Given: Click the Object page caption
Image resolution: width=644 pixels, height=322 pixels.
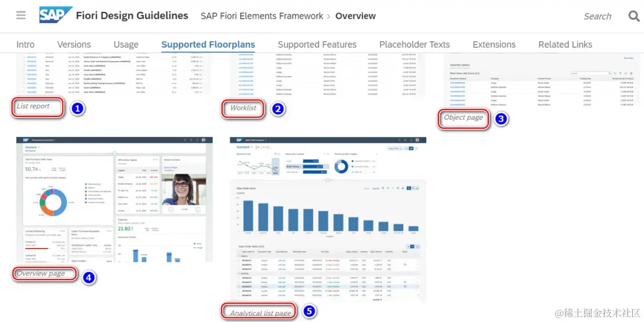Looking at the screenshot, I should click(x=463, y=118).
